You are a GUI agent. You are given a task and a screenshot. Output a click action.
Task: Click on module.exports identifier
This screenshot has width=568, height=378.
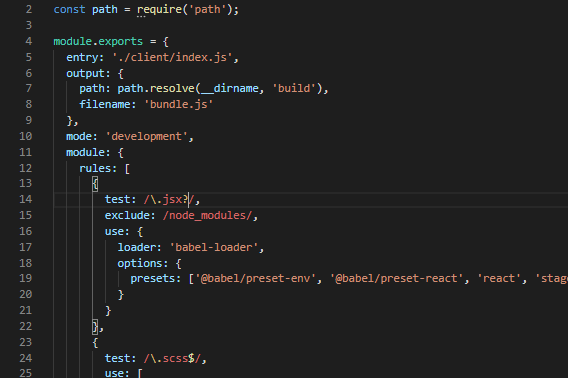click(98, 41)
